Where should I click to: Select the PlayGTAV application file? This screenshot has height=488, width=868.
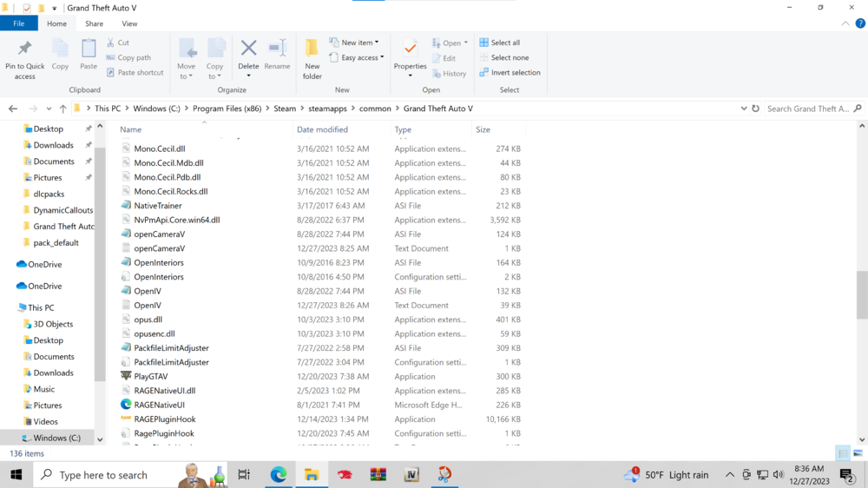(150, 376)
